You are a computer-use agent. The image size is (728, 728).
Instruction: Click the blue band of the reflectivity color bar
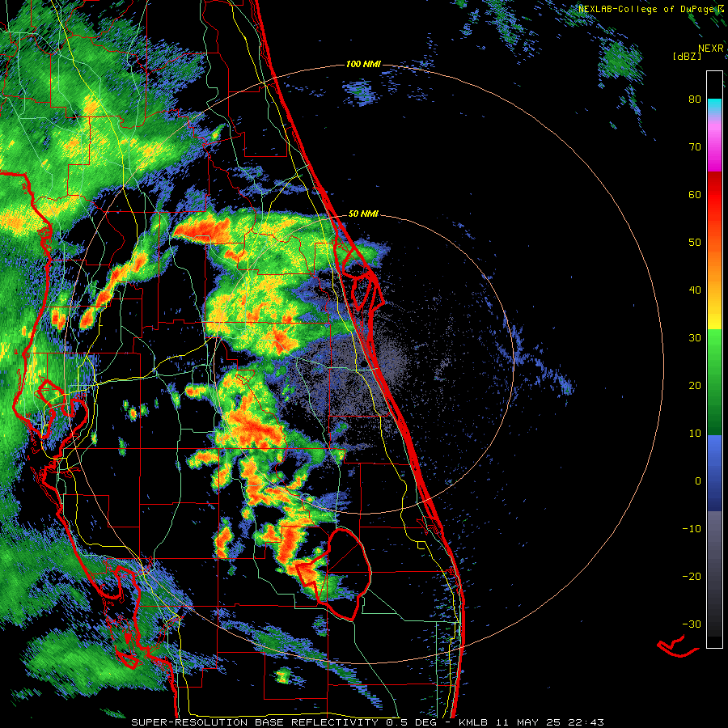point(714,473)
